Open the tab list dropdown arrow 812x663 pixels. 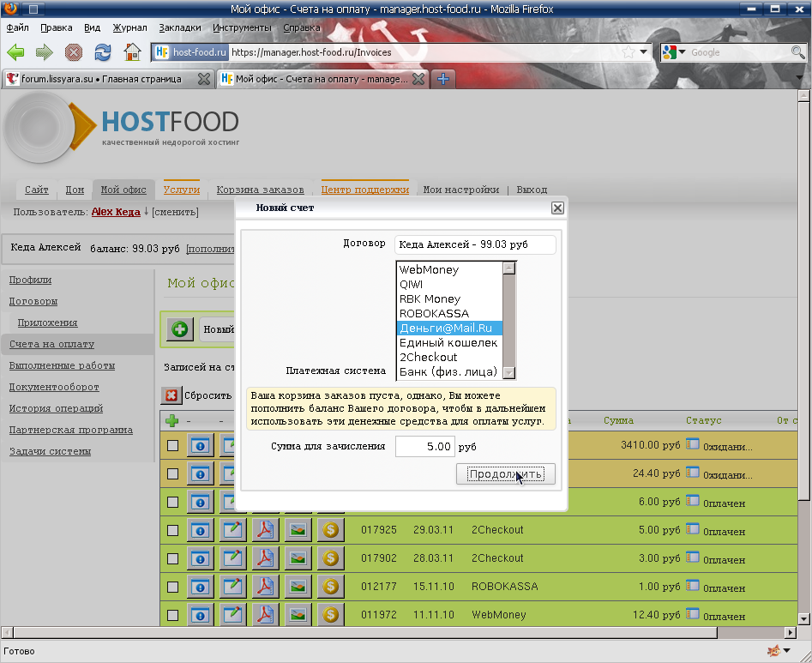(x=800, y=78)
